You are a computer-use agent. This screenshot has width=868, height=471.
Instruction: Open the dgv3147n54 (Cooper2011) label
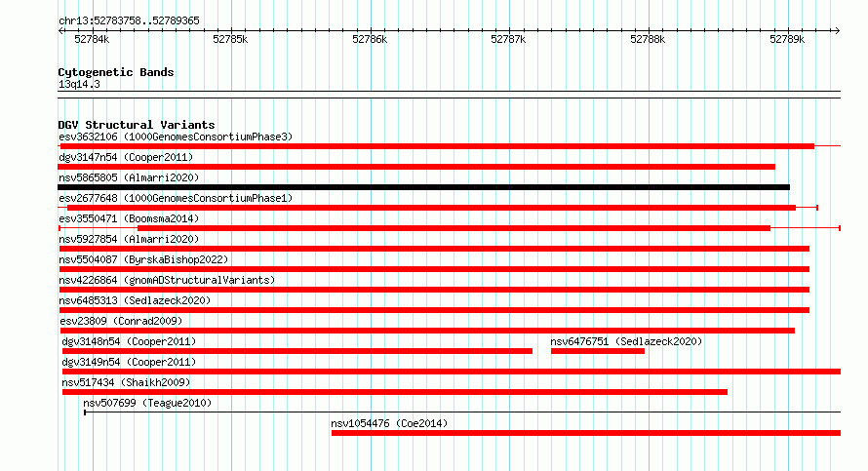pyautogui.click(x=126, y=157)
